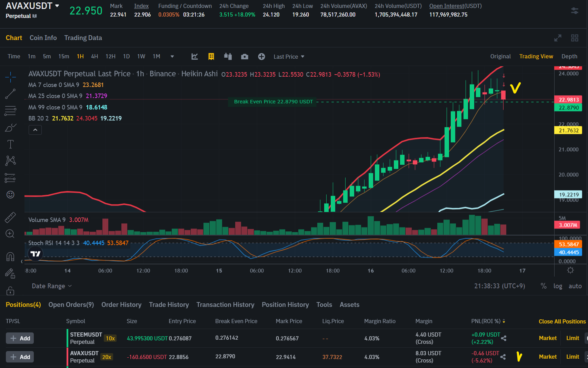This screenshot has width=588, height=368.
Task: Click the TradingView logo
Action: [35, 254]
